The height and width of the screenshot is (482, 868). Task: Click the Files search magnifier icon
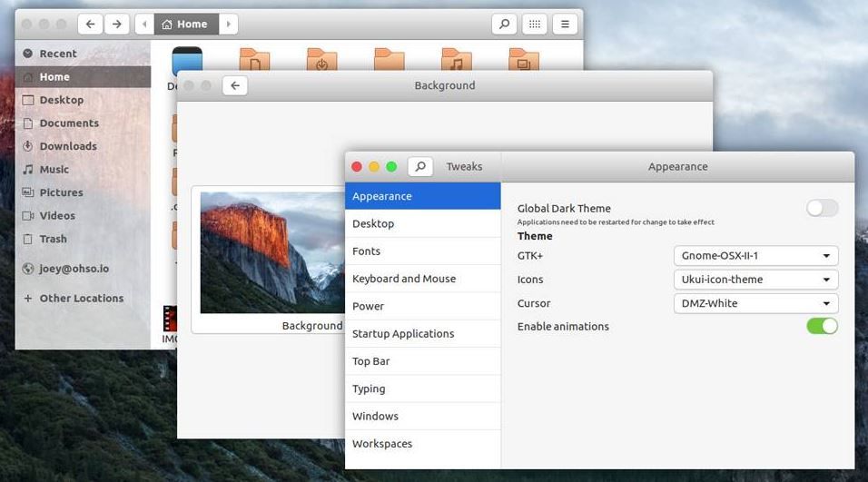(504, 25)
